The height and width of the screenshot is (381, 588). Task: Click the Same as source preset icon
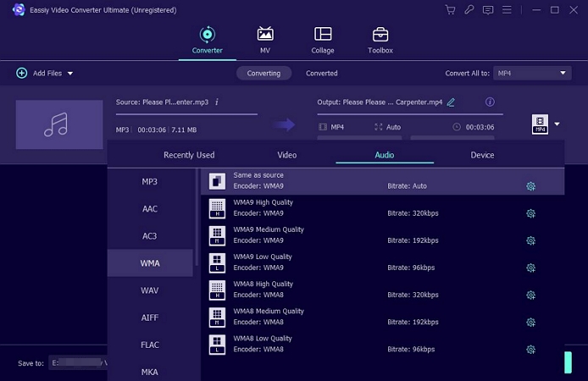217,181
